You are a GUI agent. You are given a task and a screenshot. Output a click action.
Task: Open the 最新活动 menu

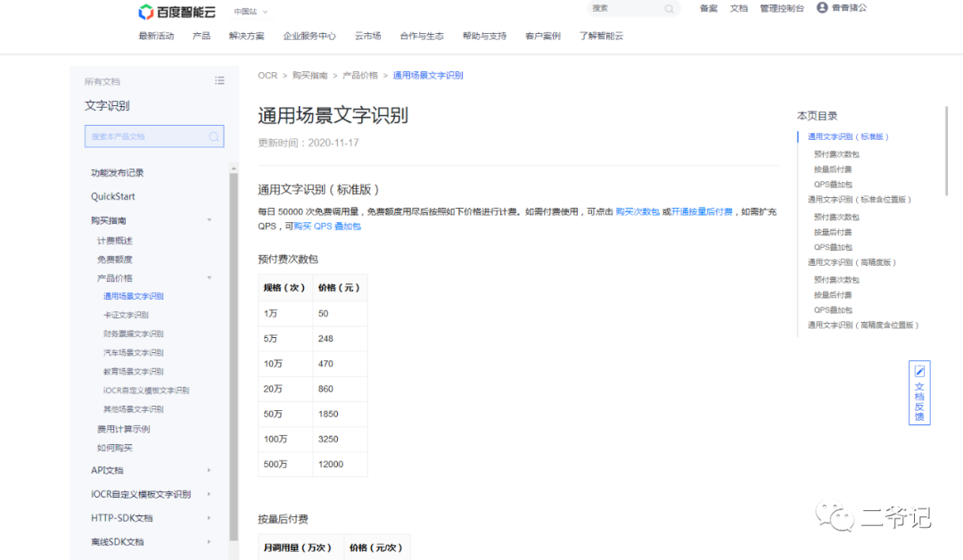156,36
